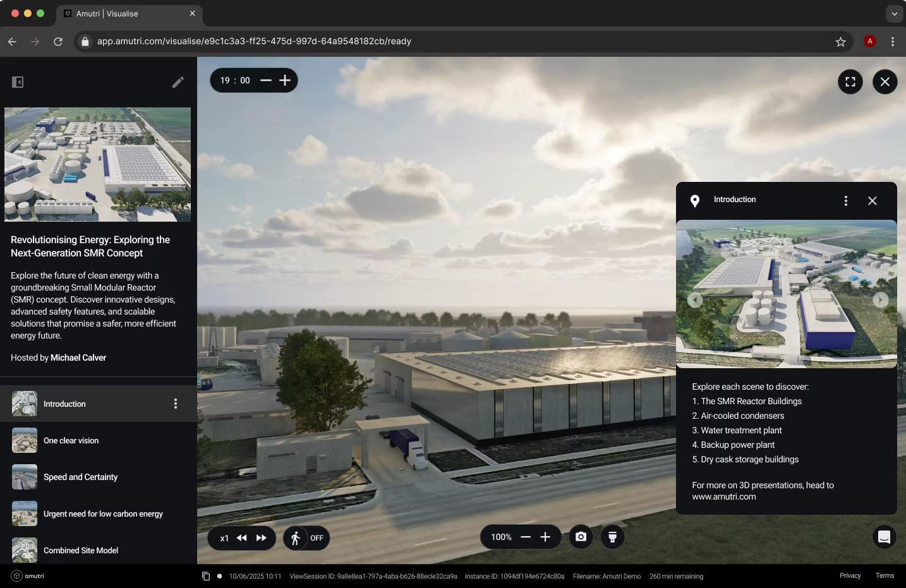Select the Introduction scene
Screen dimensions: 906x588
click(99, 404)
